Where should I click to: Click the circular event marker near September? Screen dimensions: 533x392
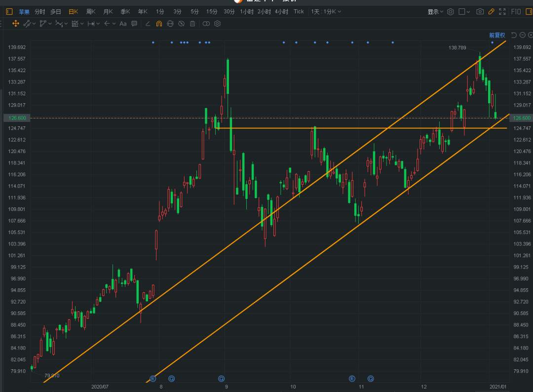click(x=221, y=378)
